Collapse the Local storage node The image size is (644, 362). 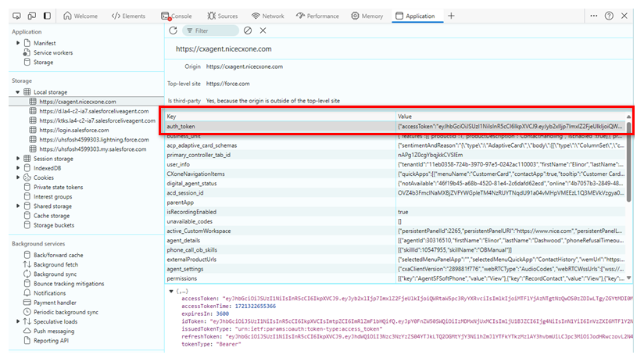coord(18,92)
